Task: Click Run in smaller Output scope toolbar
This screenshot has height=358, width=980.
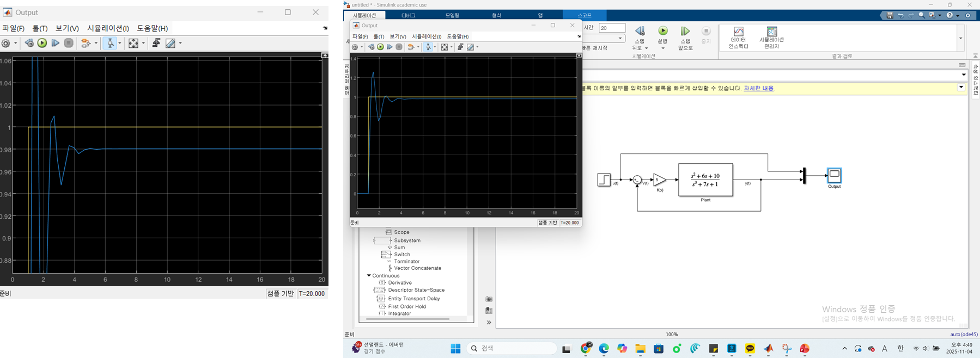Action: pyautogui.click(x=380, y=47)
